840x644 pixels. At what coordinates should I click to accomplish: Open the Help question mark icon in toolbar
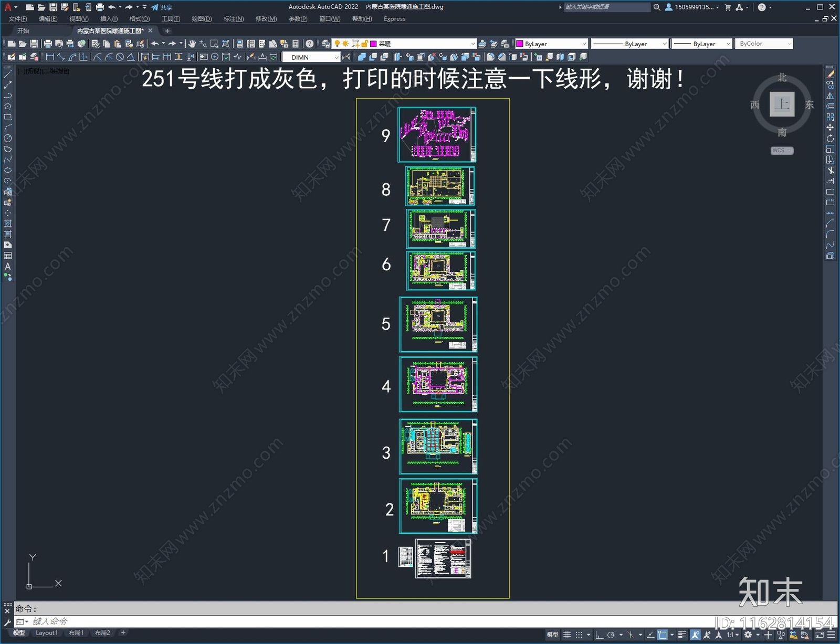pyautogui.click(x=310, y=44)
